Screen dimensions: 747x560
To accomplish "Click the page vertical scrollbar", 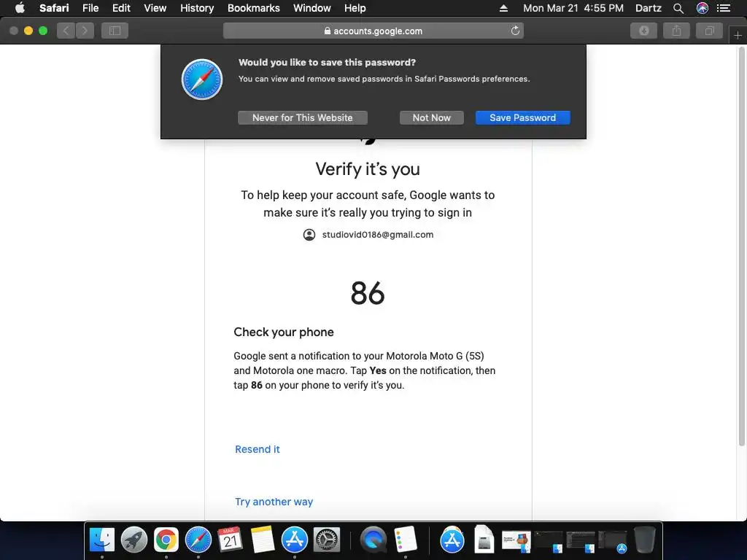I will tap(741, 248).
